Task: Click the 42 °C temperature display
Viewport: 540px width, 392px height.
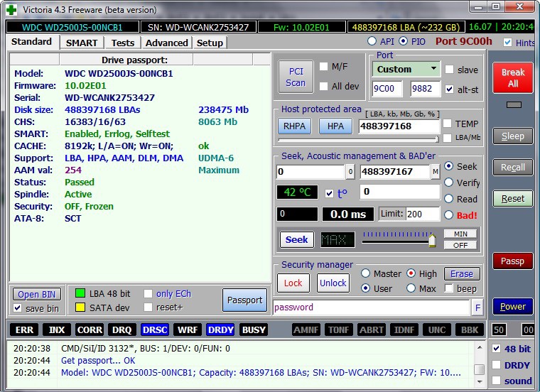Action: pyautogui.click(x=297, y=192)
